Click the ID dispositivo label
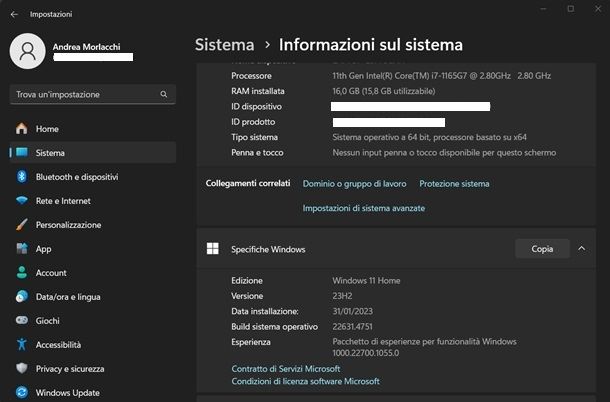The image size is (610, 402). [256, 107]
